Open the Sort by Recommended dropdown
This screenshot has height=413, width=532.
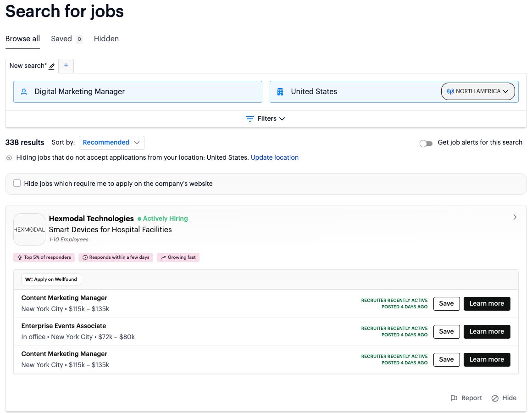[111, 143]
